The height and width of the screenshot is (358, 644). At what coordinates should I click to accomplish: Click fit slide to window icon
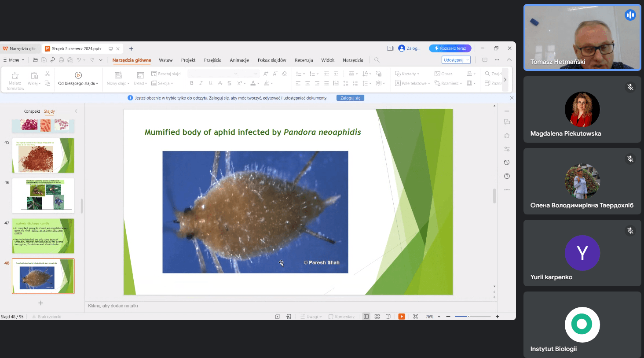click(x=416, y=317)
